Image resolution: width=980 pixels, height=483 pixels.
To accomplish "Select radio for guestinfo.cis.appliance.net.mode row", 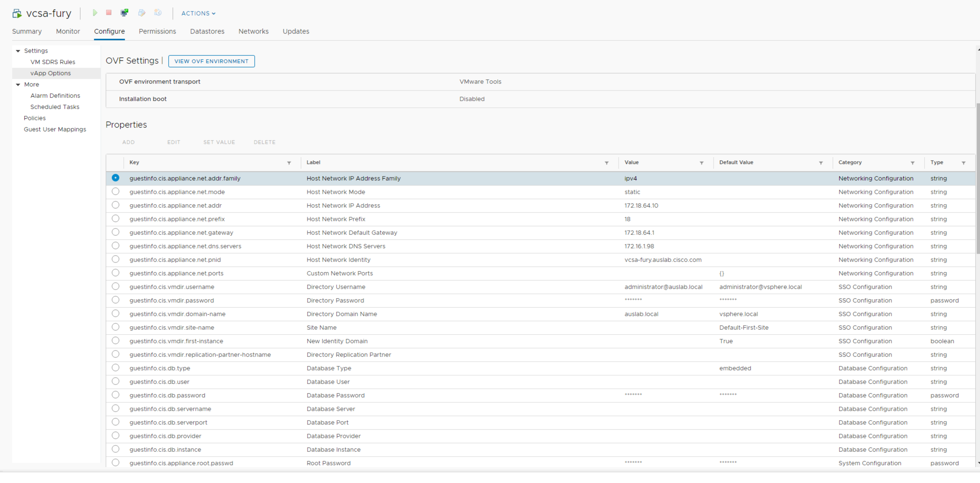I will 116,192.
